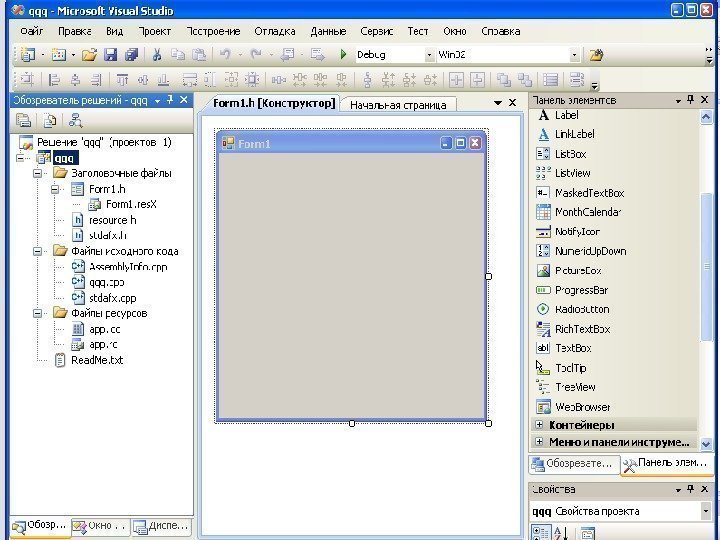
Task: Open the Properties object selector dropdown
Action: (x=705, y=511)
